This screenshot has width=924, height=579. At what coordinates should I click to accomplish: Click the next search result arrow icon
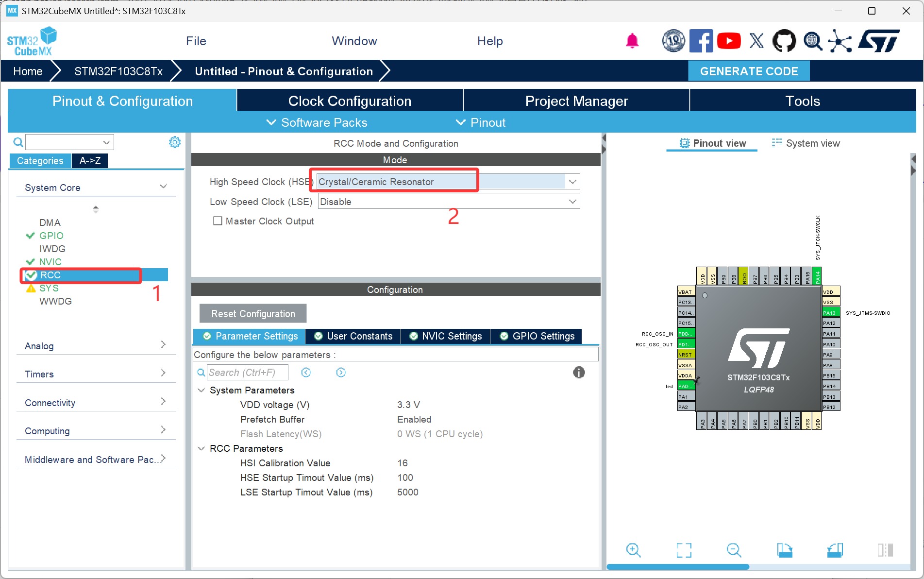point(341,373)
